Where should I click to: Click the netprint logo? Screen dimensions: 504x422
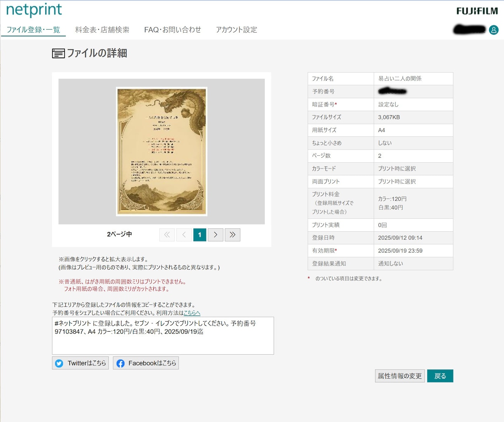(x=34, y=10)
